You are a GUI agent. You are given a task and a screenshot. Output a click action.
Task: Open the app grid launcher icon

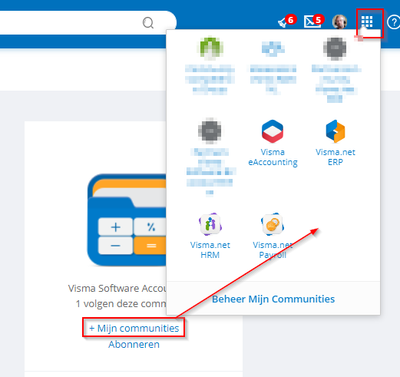click(x=367, y=22)
